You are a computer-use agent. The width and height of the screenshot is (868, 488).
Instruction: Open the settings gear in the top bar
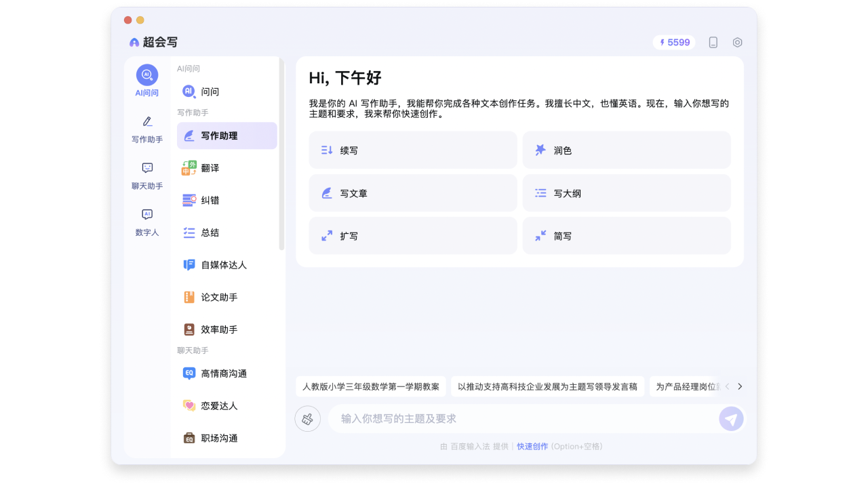(x=737, y=42)
